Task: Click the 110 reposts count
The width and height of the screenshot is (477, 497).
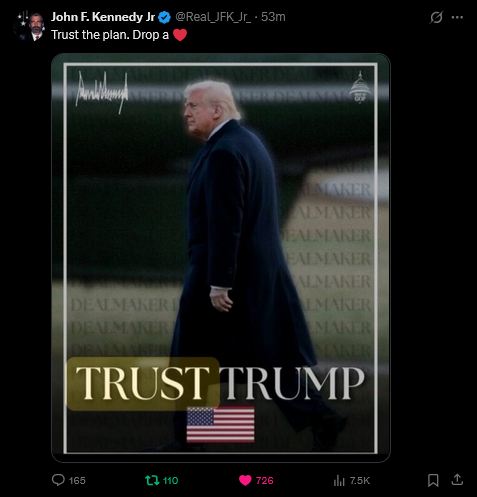Action: 170,480
